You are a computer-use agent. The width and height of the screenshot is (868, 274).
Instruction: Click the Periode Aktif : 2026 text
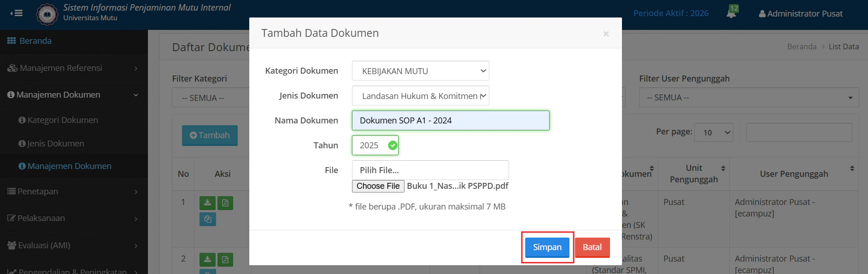(671, 13)
